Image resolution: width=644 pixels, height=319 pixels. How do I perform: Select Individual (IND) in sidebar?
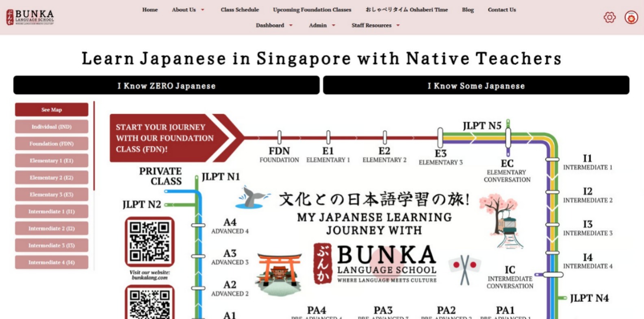coord(52,127)
